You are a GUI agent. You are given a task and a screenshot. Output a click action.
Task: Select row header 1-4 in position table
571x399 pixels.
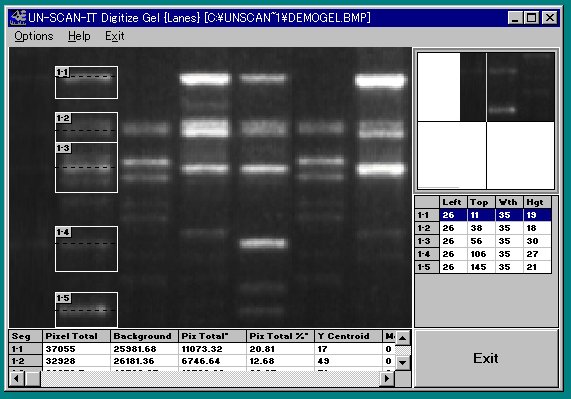pyautogui.click(x=427, y=254)
